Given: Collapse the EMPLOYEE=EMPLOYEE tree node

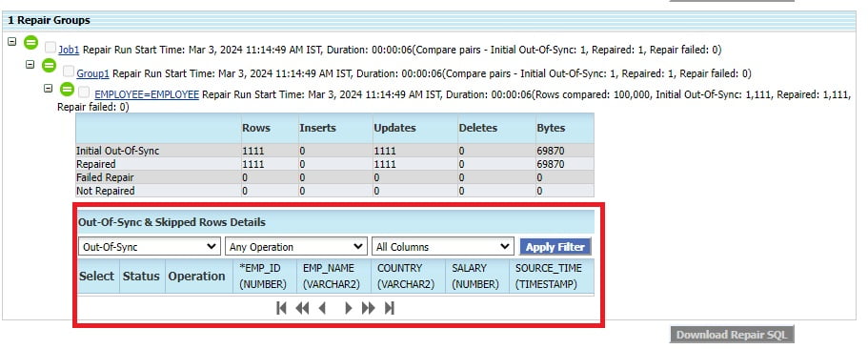Looking at the screenshot, I should (x=49, y=88).
